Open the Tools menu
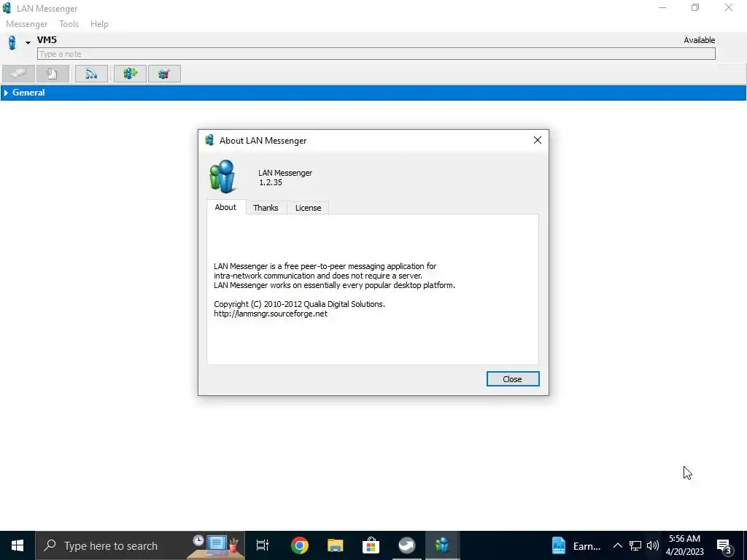 [69, 24]
